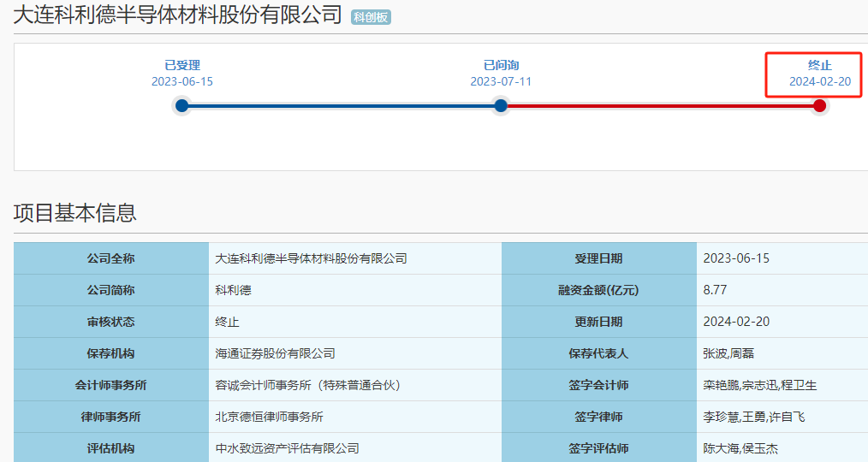Screen dimensions: 868x462
Task: Click the 会计师事务所 header cell
Action: 110,385
